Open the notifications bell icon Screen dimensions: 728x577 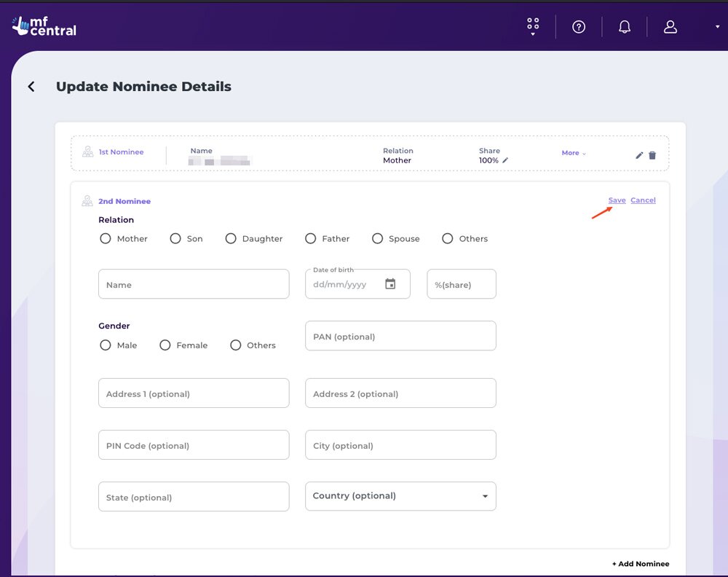click(625, 27)
